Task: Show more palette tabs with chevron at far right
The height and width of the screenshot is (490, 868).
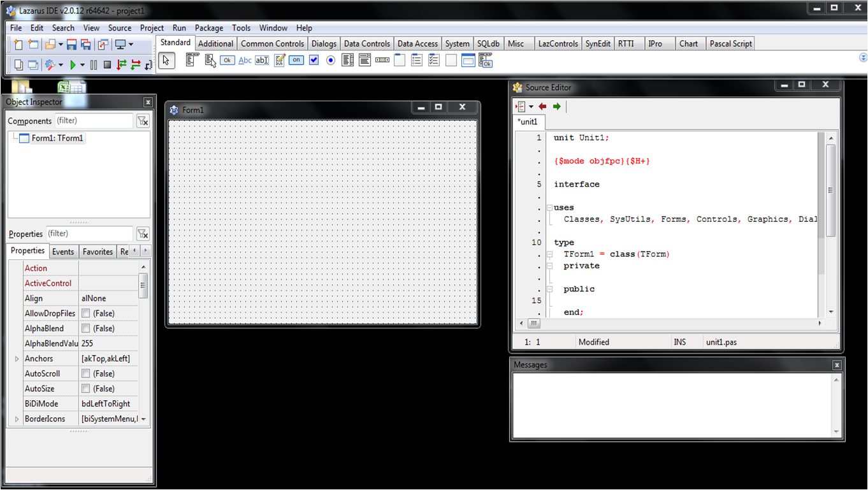Action: pyautogui.click(x=863, y=57)
